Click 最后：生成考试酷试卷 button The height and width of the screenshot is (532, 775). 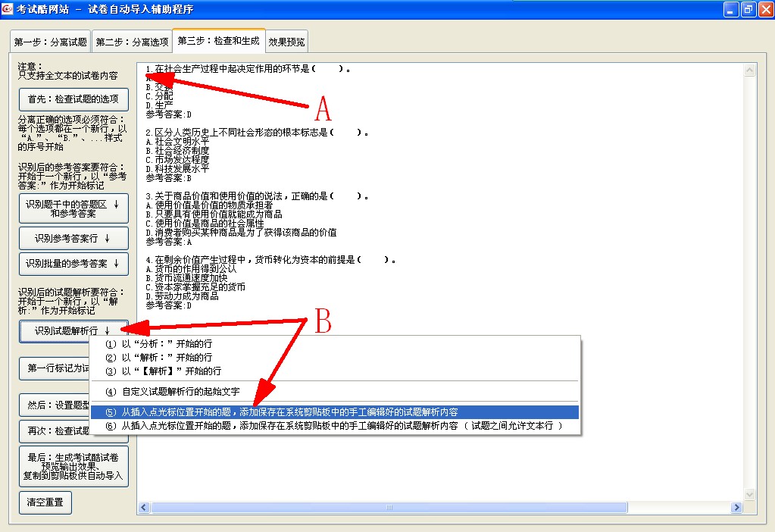coord(73,466)
